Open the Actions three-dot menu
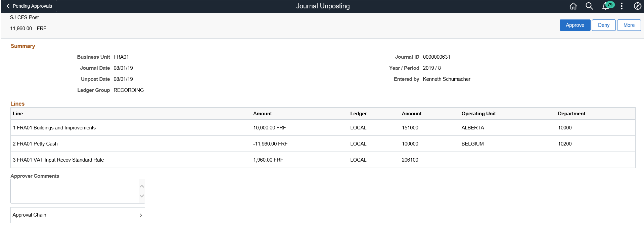 622,6
